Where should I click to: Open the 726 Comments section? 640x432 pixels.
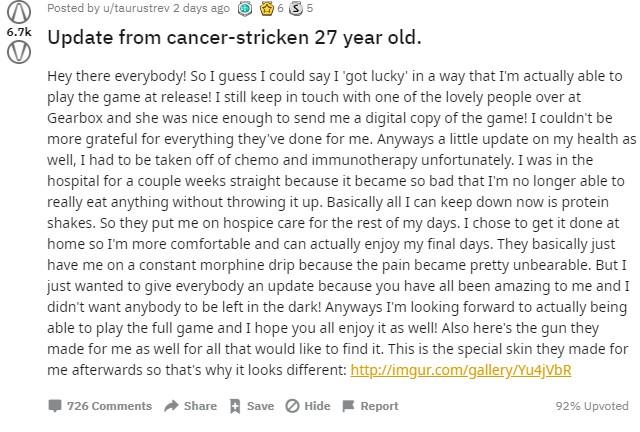109,406
